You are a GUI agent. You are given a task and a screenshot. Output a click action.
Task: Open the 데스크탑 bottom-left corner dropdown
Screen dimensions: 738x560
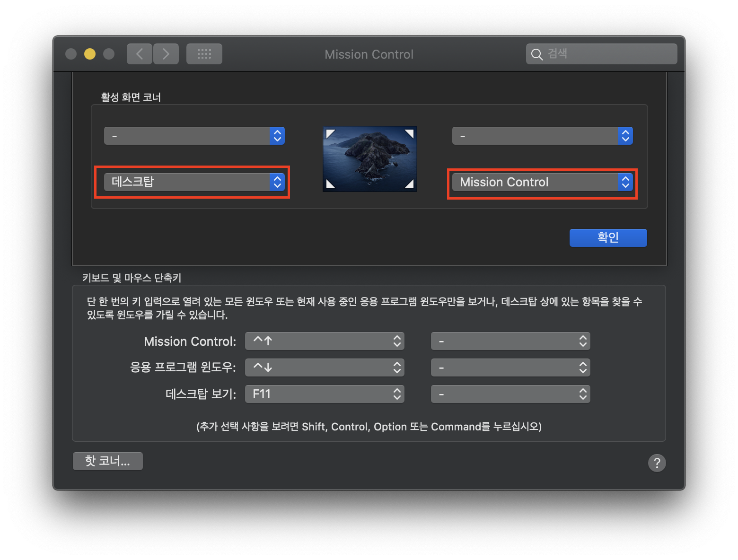[194, 182]
